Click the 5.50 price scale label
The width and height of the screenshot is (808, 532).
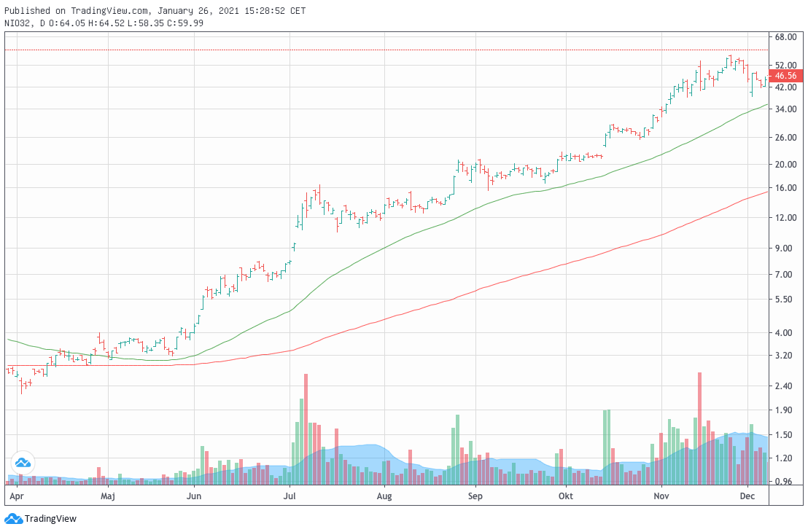click(x=785, y=300)
